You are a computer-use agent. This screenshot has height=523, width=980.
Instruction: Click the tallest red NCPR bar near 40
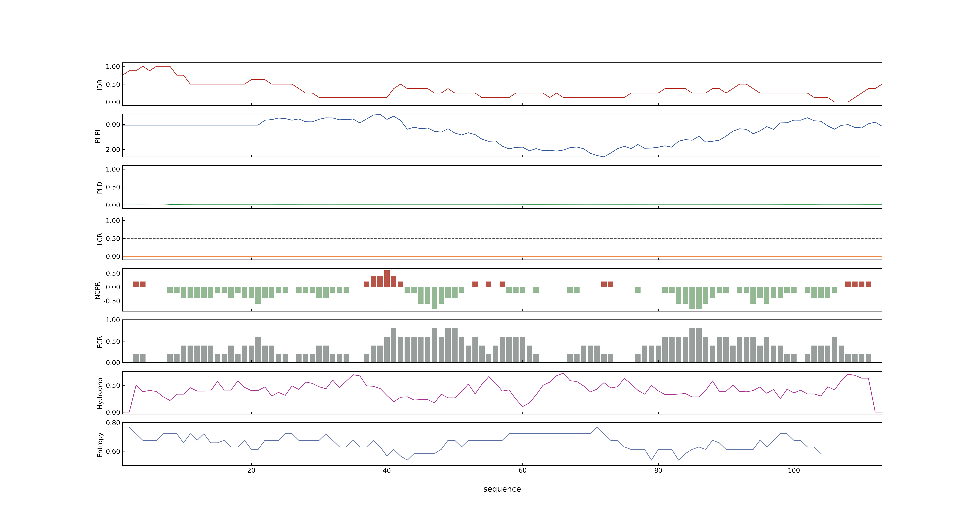point(387,279)
